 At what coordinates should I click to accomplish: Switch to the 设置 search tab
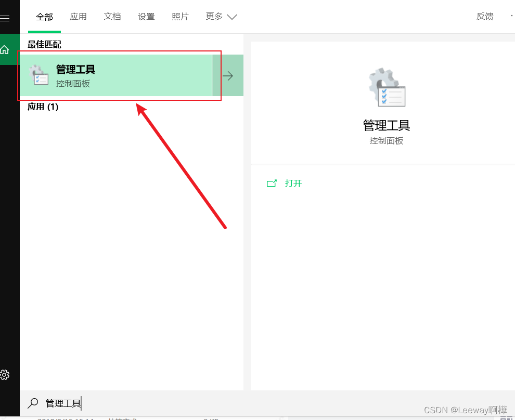pyautogui.click(x=146, y=17)
